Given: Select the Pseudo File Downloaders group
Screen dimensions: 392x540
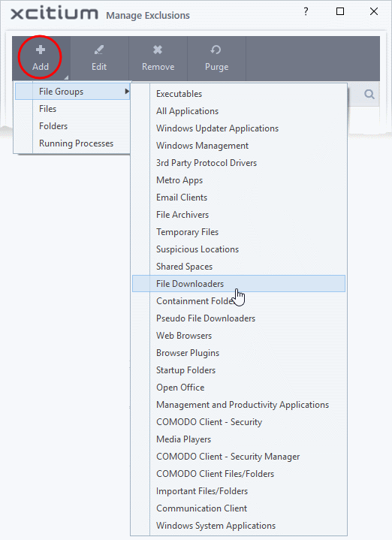Looking at the screenshot, I should tap(239, 318).
